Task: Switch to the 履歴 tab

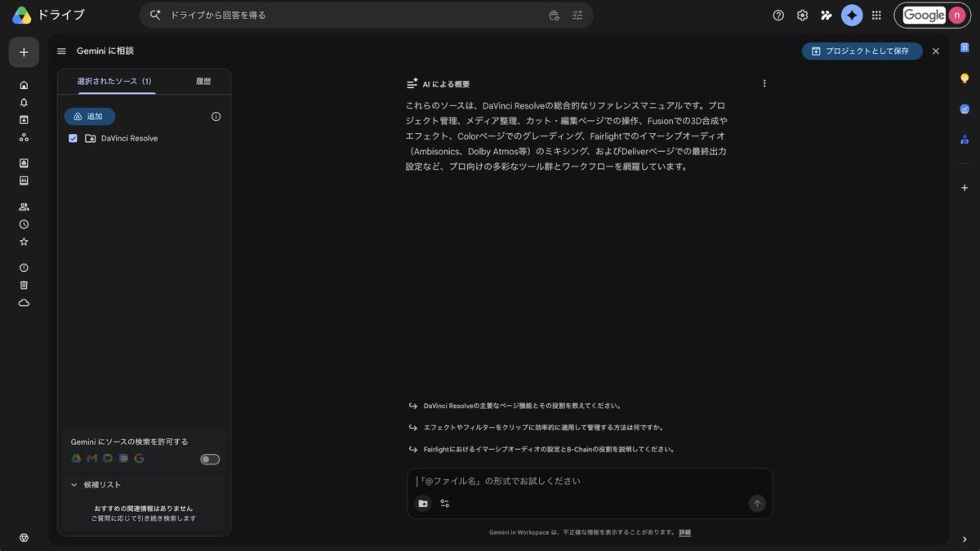Action: [203, 82]
